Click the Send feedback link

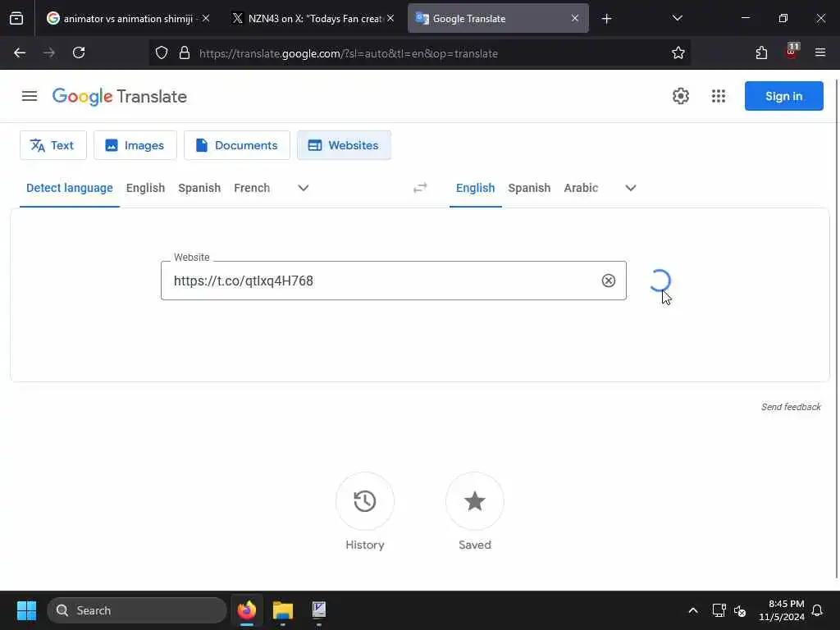click(791, 407)
